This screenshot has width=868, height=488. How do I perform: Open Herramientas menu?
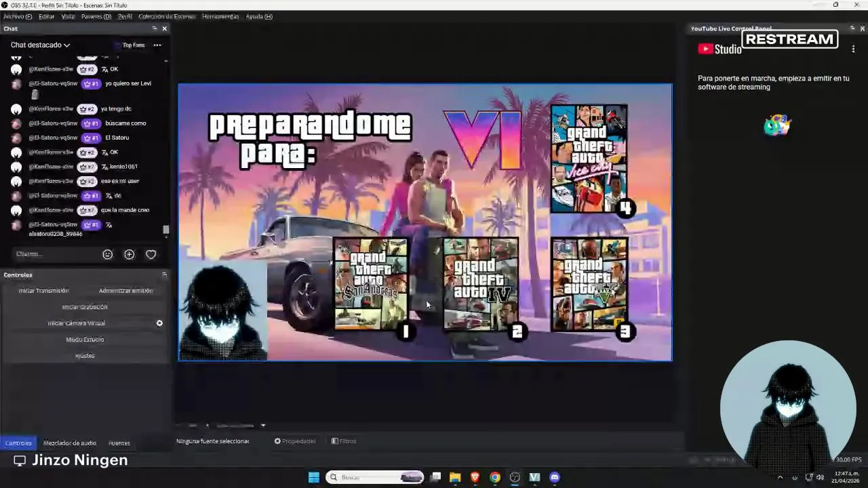click(x=220, y=16)
